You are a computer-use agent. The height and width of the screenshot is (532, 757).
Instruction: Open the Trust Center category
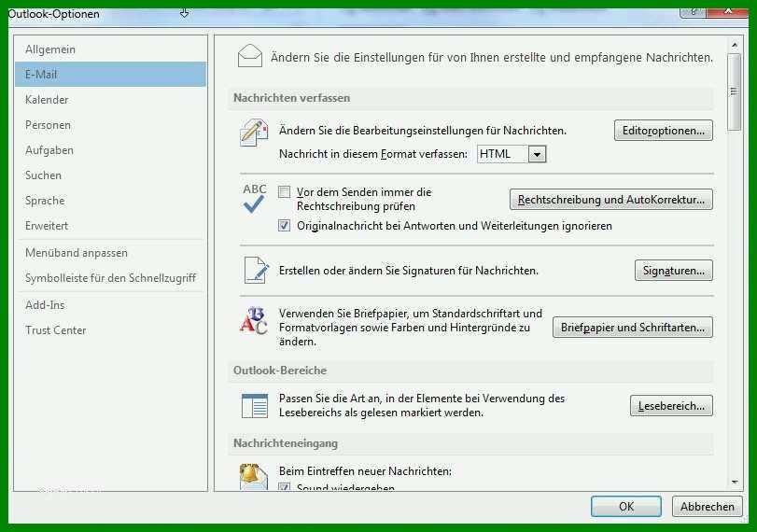coord(110,330)
